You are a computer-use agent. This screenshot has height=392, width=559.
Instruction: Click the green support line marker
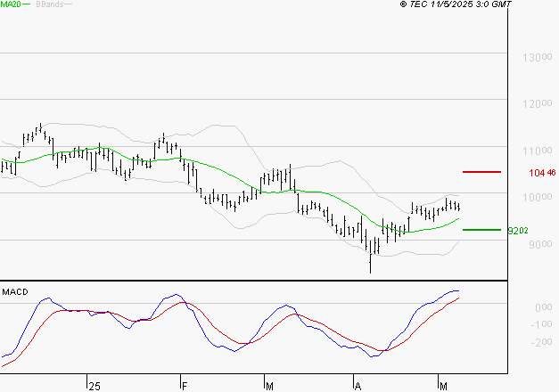pos(481,229)
